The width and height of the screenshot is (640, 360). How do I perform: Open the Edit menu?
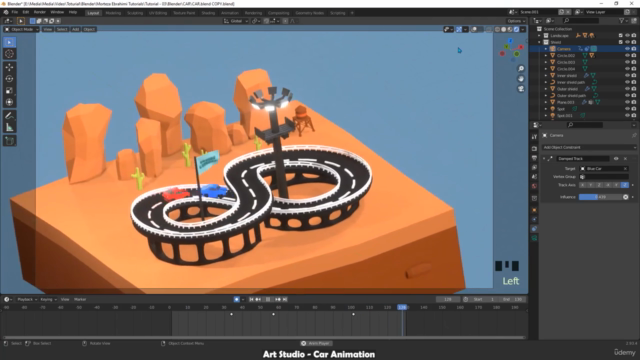26,12
